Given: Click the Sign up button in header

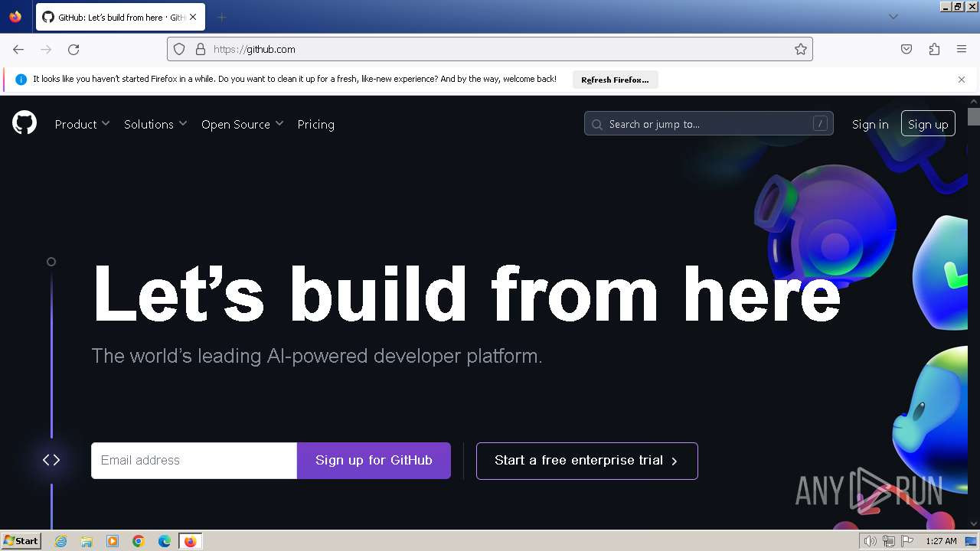Looking at the screenshot, I should pos(928,124).
